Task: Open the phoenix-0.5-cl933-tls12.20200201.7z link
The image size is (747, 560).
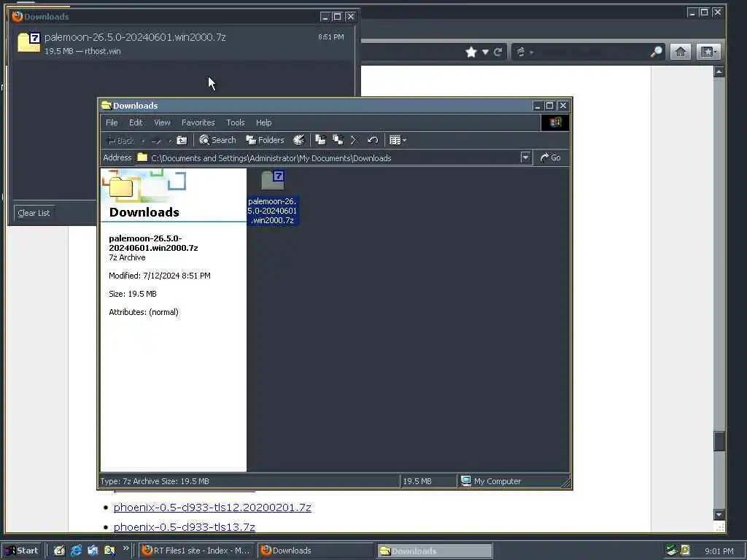Action: click(212, 507)
